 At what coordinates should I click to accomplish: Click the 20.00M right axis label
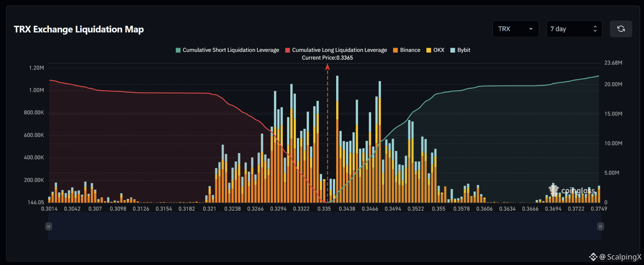point(613,84)
